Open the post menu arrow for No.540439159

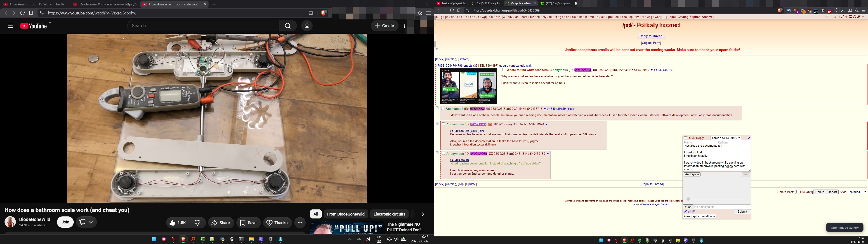pos(547,154)
